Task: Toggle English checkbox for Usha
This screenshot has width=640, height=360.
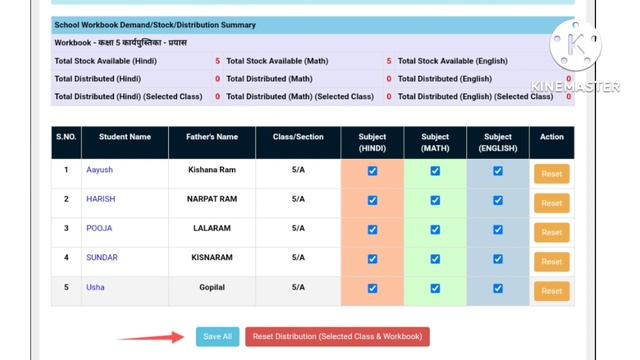Action: point(498,289)
